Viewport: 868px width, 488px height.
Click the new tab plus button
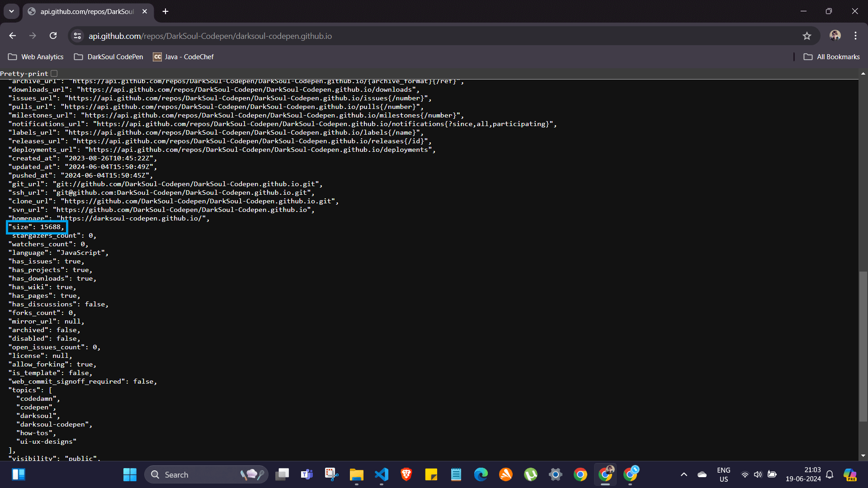166,11
